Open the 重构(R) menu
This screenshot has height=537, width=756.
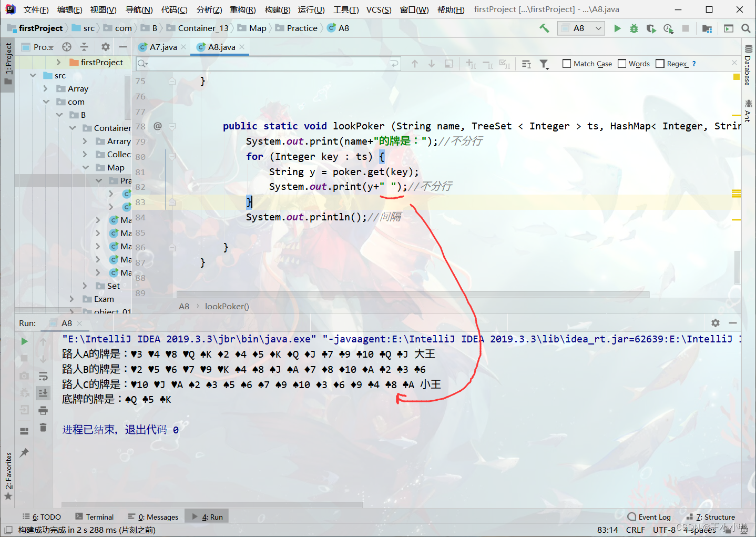242,9
